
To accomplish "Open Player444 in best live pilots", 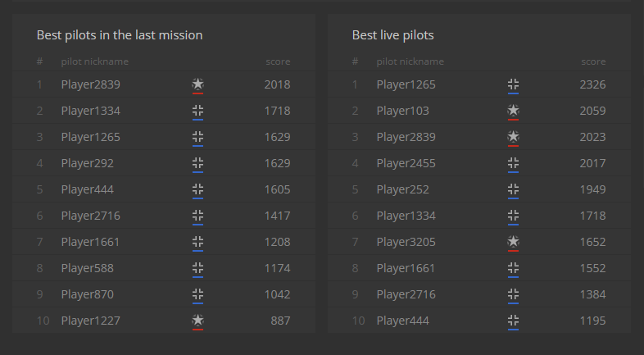I will coord(402,321).
